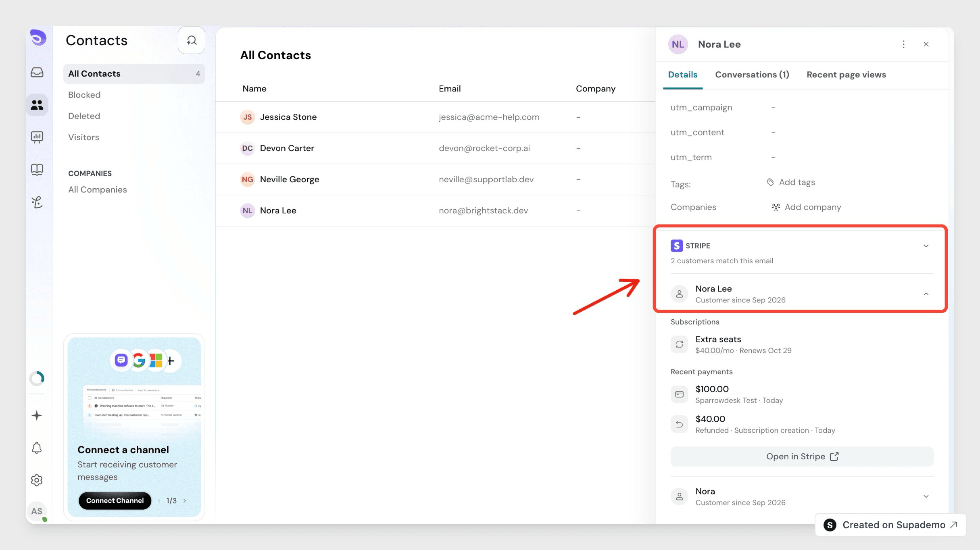Open the Knowledge base book icon

coord(37,169)
